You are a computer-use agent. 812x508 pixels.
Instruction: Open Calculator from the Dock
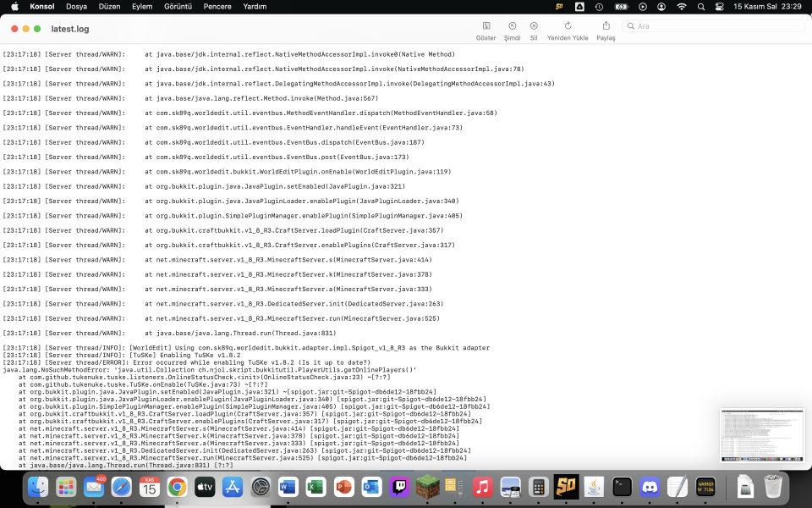pos(539,488)
